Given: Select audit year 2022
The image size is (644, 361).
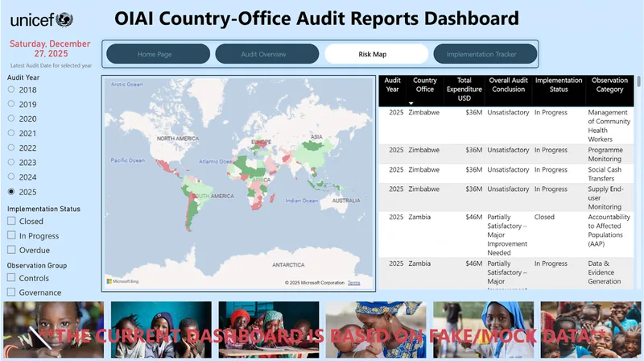Looking at the screenshot, I should click(11, 147).
